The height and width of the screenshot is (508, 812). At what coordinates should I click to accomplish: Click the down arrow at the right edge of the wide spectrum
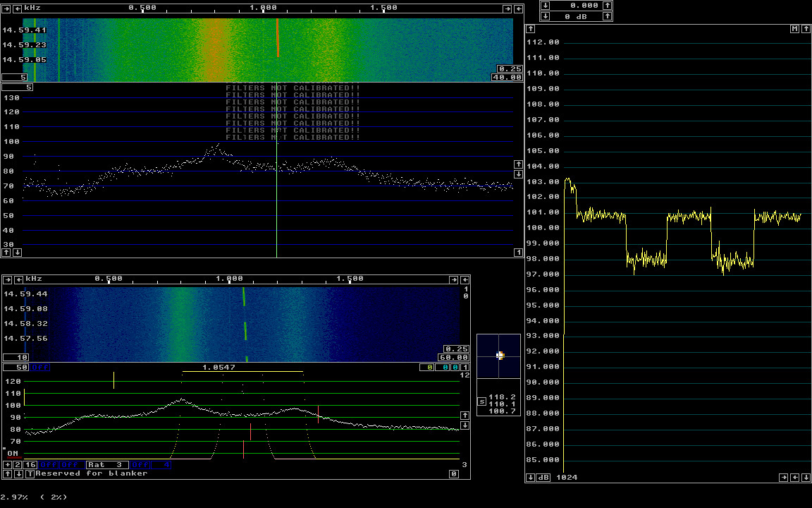click(x=518, y=174)
